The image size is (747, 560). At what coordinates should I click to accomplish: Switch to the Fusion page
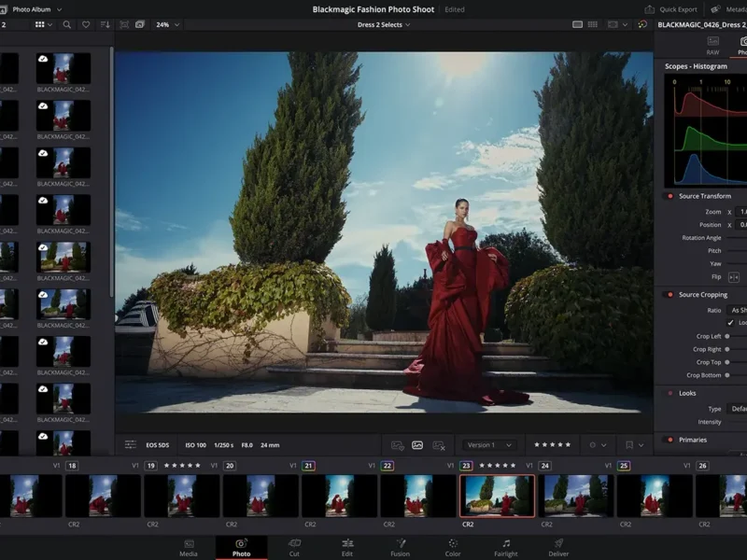coord(401,549)
